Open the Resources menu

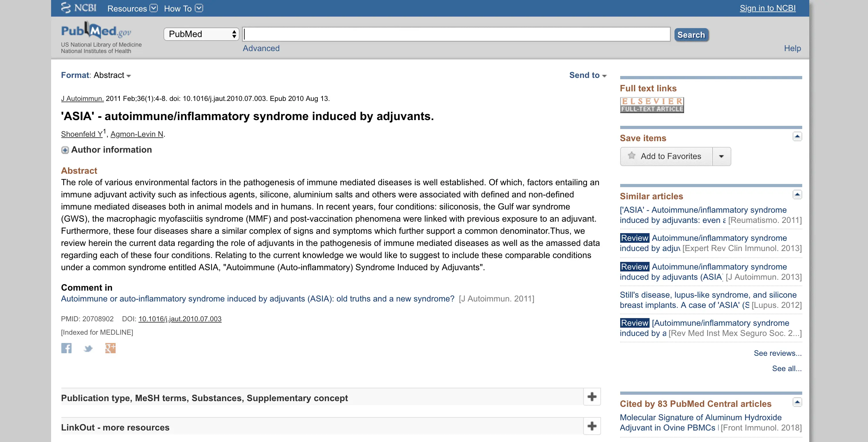point(132,8)
